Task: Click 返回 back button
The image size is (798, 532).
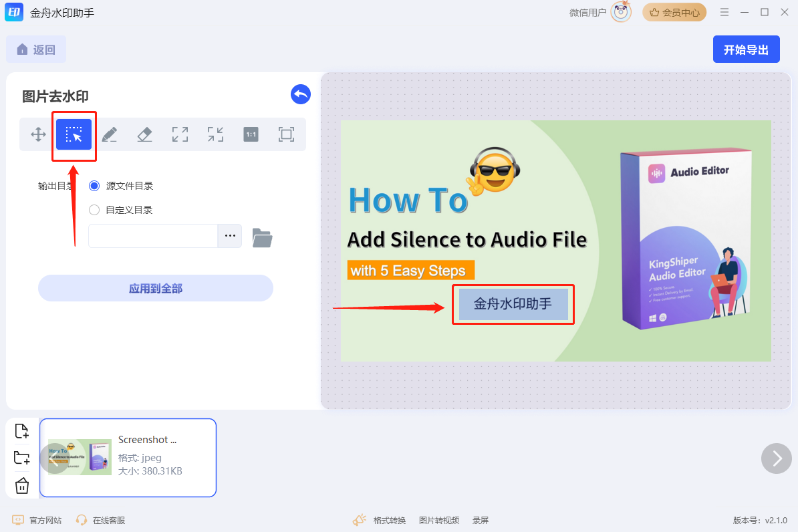Action: tap(36, 49)
